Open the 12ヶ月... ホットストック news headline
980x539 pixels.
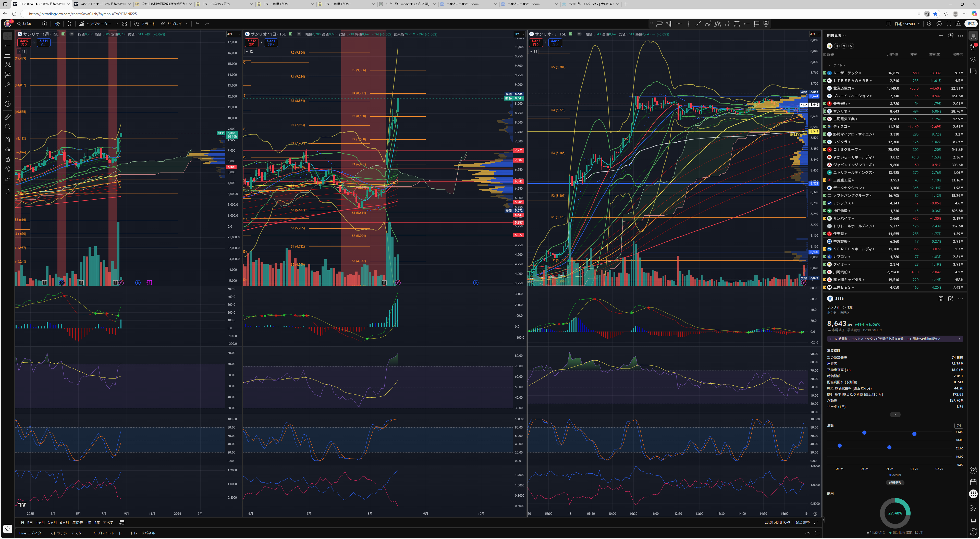(895, 339)
